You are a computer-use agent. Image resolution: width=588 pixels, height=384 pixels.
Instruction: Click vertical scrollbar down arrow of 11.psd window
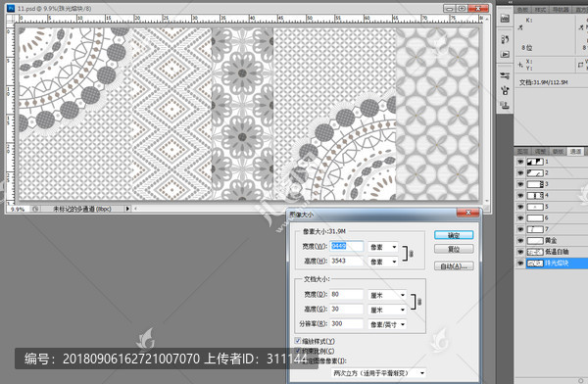[x=487, y=202]
